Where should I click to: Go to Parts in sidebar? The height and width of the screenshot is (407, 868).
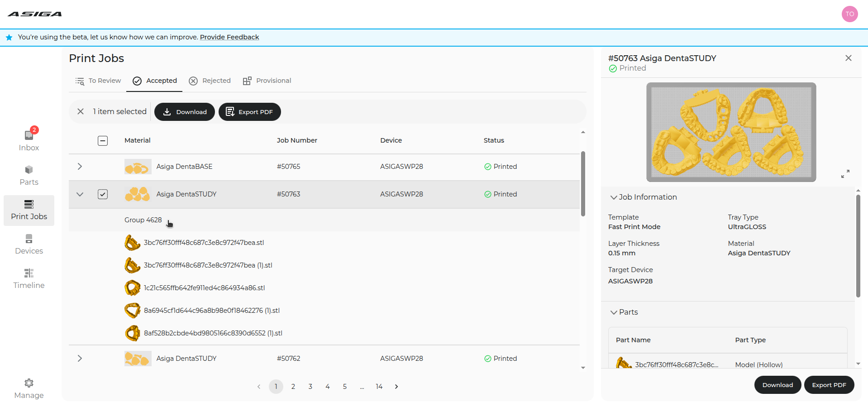[29, 176]
